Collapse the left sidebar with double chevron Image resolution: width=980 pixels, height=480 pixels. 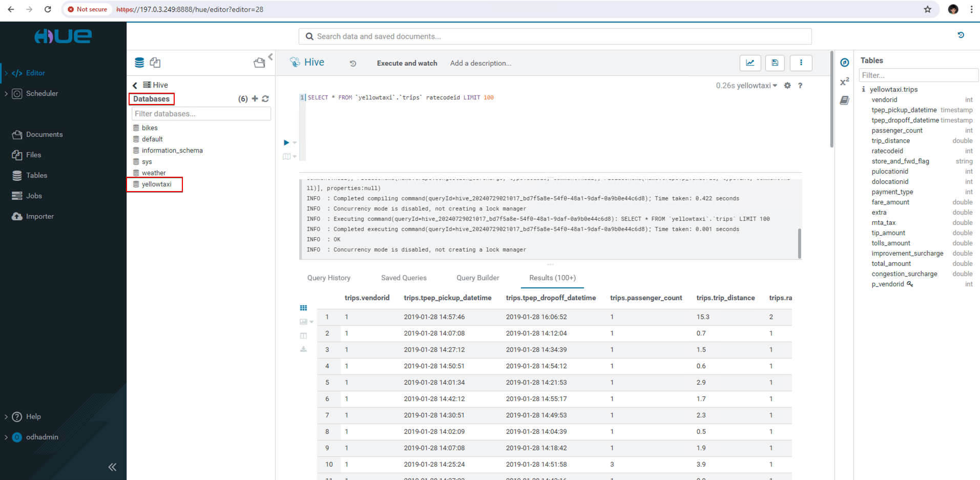pyautogui.click(x=112, y=467)
